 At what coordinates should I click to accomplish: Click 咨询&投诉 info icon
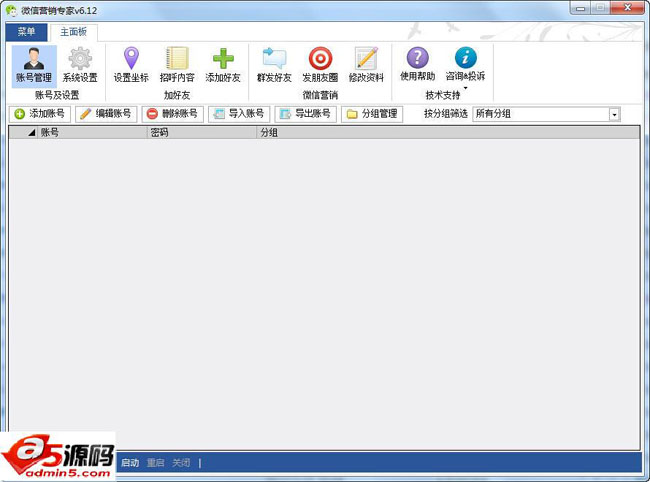pos(465,65)
